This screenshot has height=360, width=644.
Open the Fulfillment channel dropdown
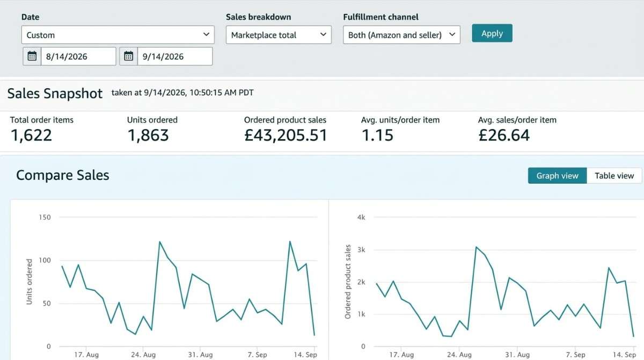[x=401, y=35]
